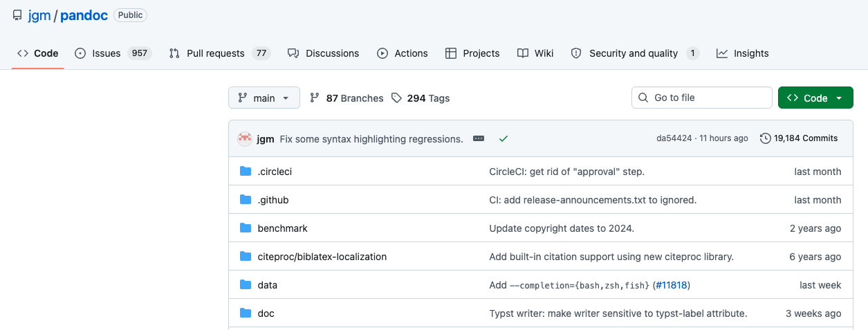
Task: Click 'last week' on data row
Action: pyautogui.click(x=820, y=285)
